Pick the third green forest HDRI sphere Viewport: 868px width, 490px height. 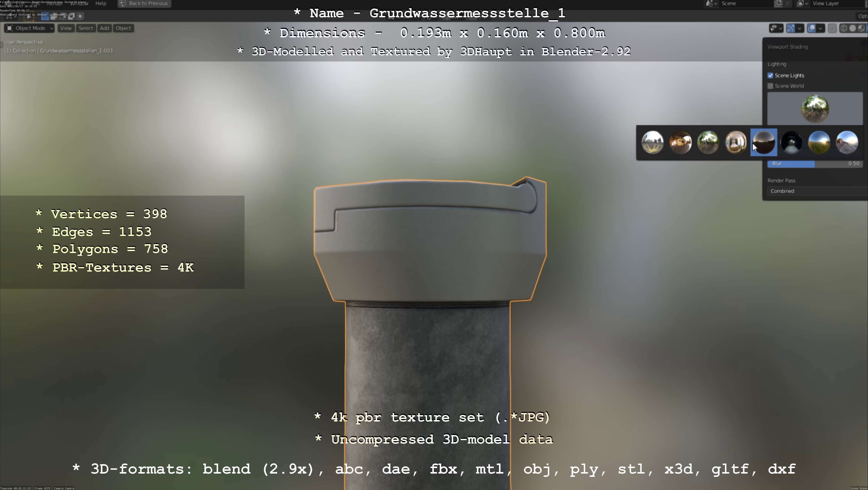point(708,142)
